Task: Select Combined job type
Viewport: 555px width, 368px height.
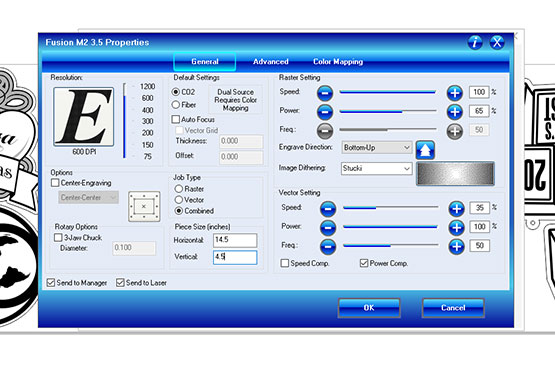Action: [179, 211]
